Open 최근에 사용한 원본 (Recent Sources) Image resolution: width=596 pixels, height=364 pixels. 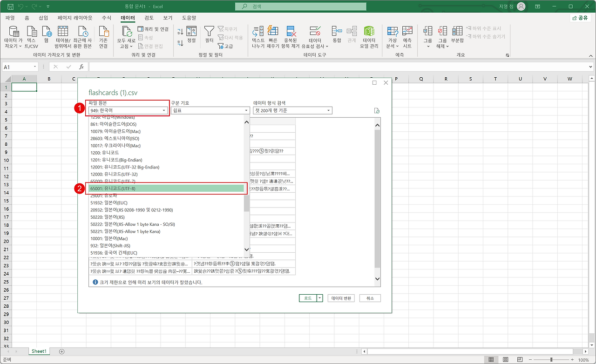pos(83,37)
